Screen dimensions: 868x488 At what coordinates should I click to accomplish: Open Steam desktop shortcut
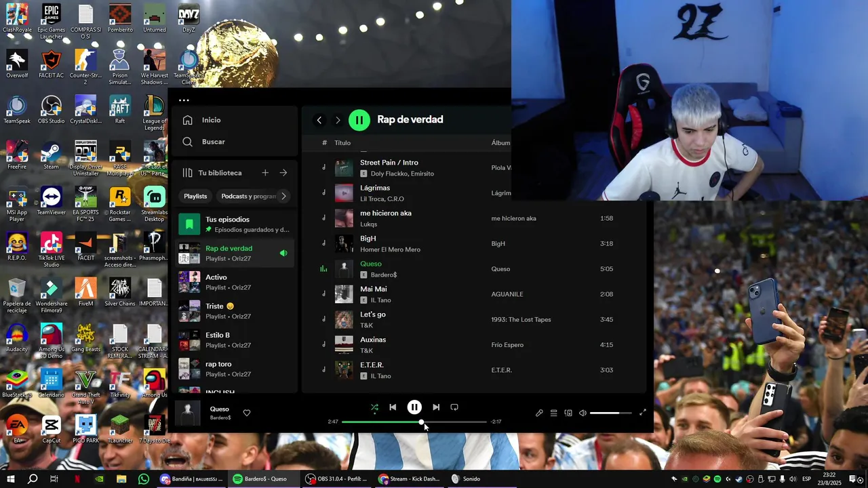pos(52,155)
